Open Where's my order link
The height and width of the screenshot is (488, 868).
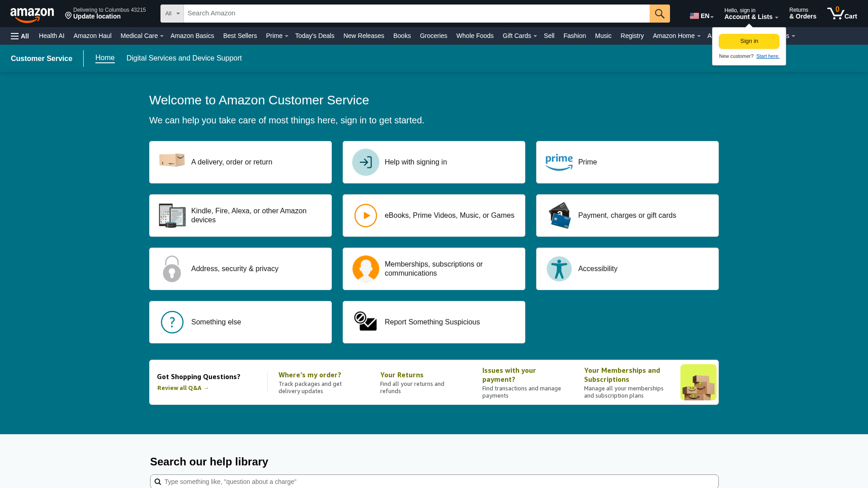click(310, 375)
